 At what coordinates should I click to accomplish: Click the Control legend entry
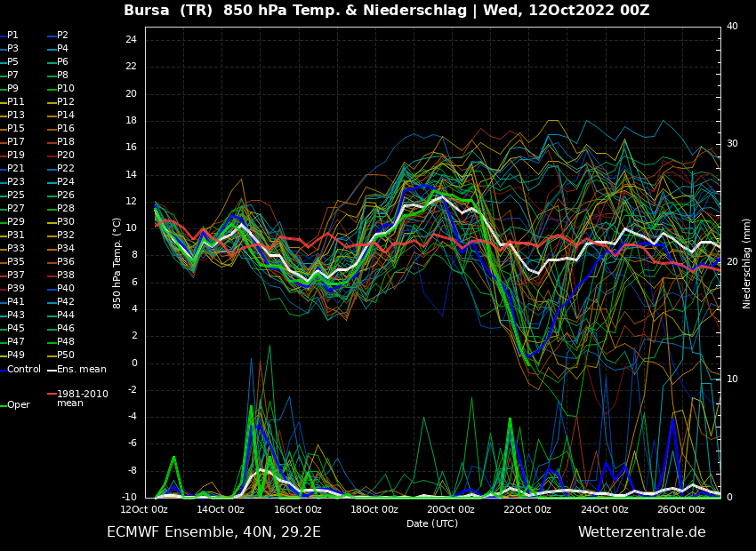pos(20,370)
